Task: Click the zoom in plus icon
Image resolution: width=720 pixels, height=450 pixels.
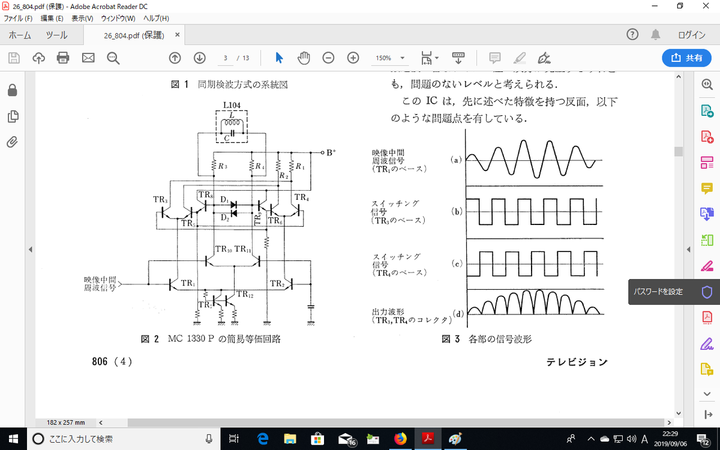Action: coord(352,57)
